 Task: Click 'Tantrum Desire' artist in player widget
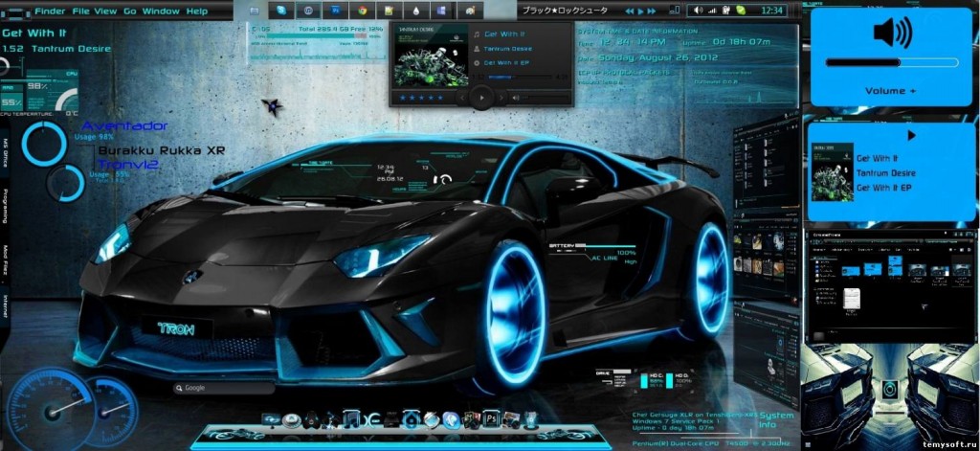pyautogui.click(x=507, y=49)
